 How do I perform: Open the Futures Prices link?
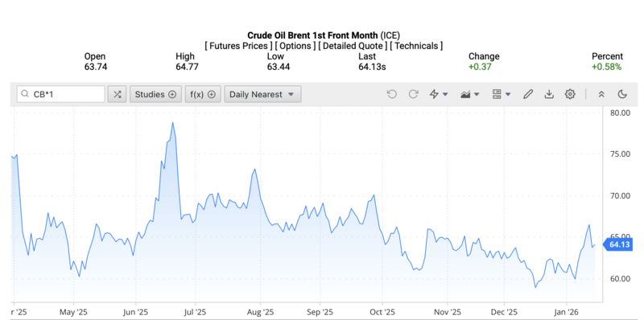[x=238, y=46]
